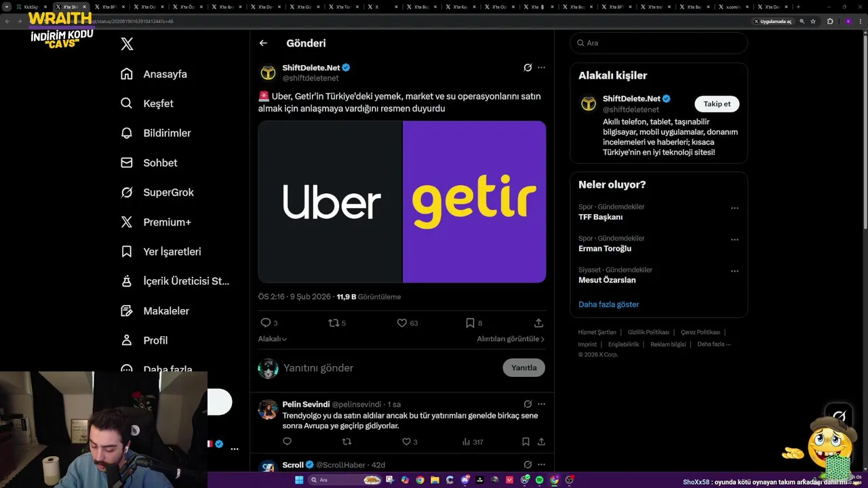Image resolution: width=868 pixels, height=488 pixels.
Task: Reply to Pelin Sevindi's comment
Action: (287, 442)
